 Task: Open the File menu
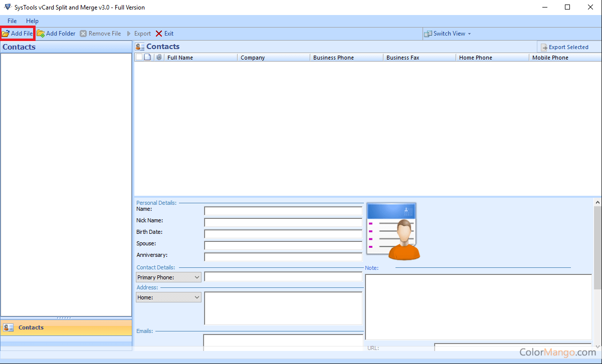(x=12, y=21)
